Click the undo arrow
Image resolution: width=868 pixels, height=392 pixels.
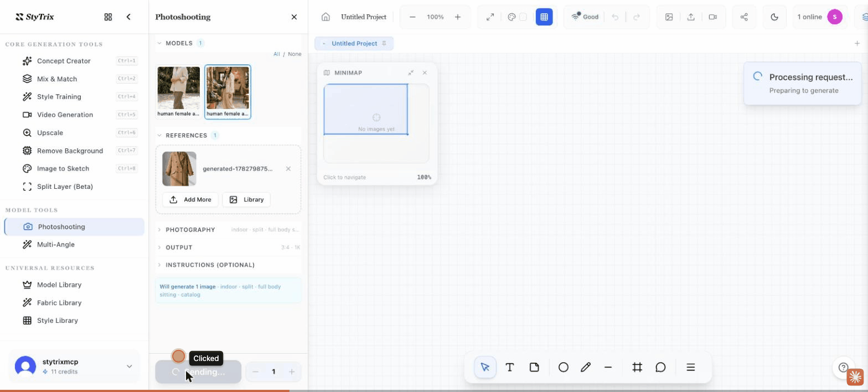tap(615, 17)
